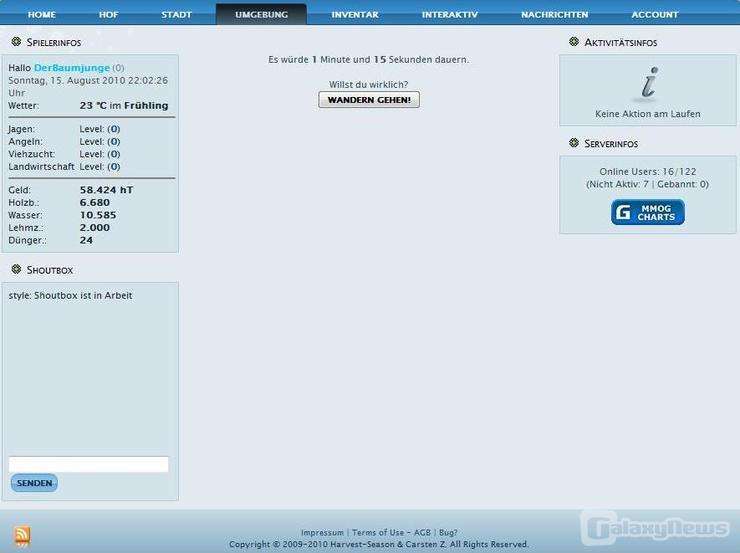Click the Senden button in Shoutbox
740x553 pixels.
tap(34, 483)
